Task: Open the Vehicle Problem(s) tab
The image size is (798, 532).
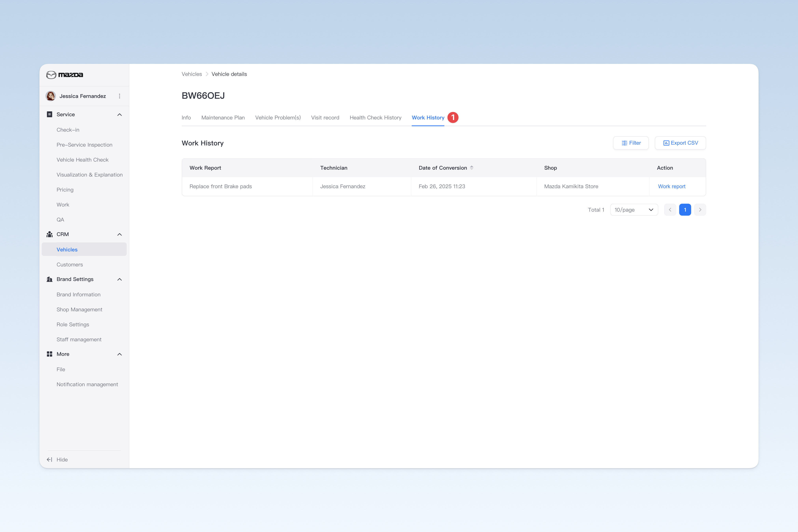Action: [x=278, y=117]
